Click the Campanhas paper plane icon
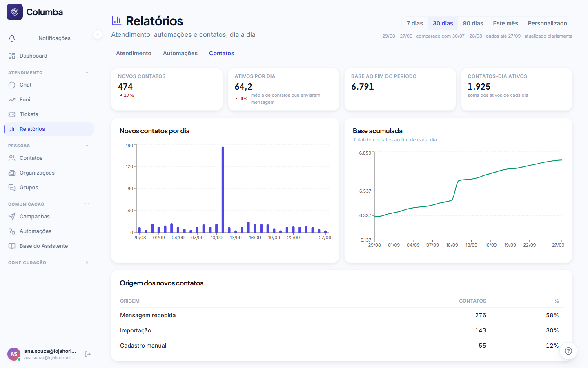Viewport: 588px width, 368px height. tap(12, 217)
